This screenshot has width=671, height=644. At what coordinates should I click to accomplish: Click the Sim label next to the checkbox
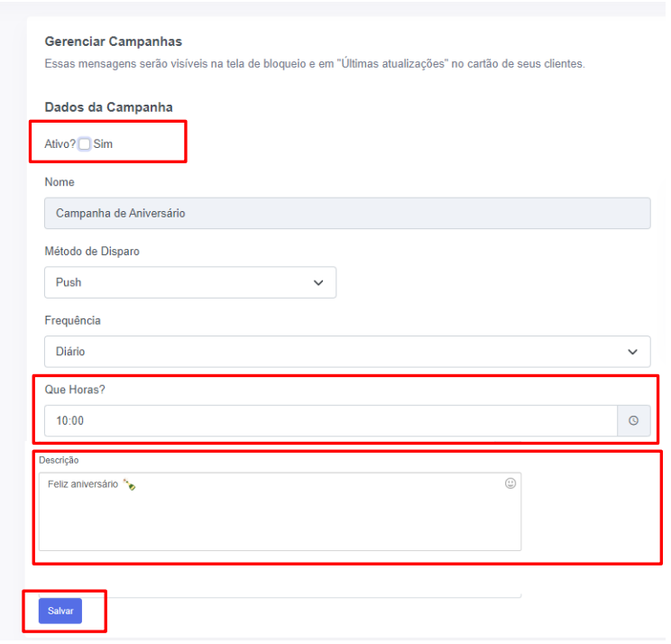coord(103,143)
